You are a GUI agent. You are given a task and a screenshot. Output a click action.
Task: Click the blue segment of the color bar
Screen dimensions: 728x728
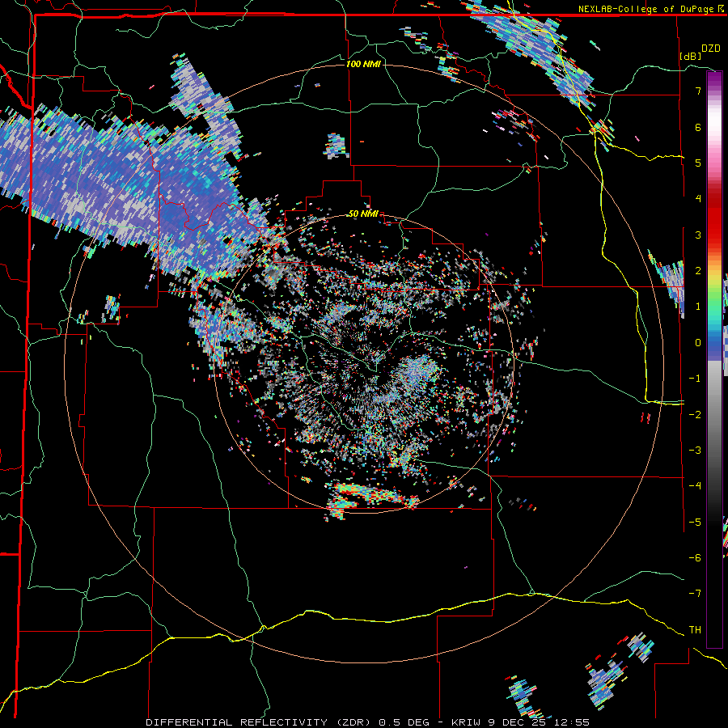(x=714, y=347)
